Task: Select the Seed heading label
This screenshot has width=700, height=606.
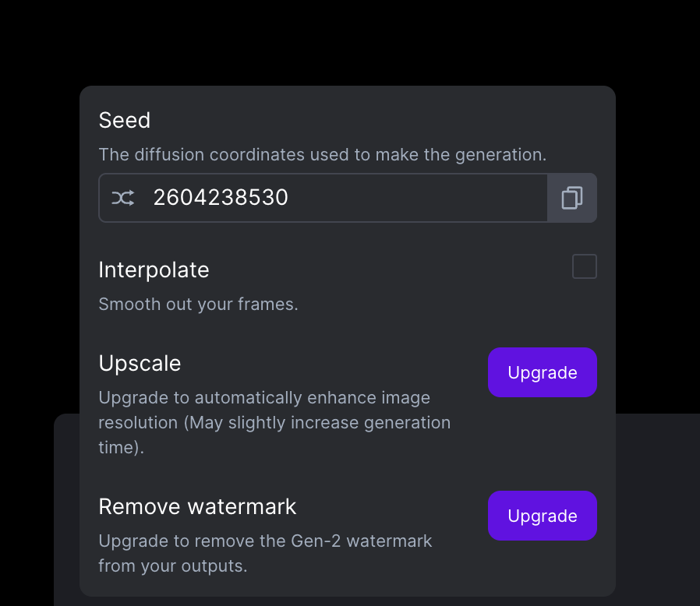Action: [x=125, y=120]
